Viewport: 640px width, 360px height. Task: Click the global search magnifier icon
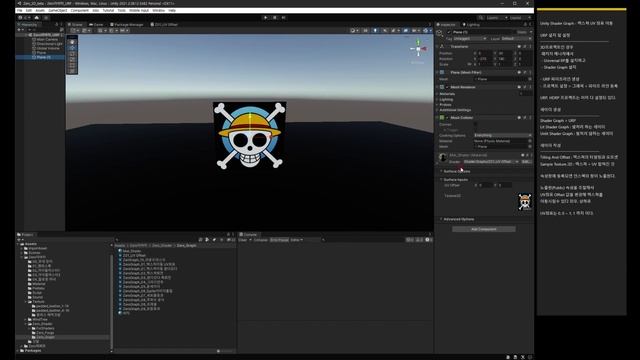pyautogui.click(x=481, y=18)
